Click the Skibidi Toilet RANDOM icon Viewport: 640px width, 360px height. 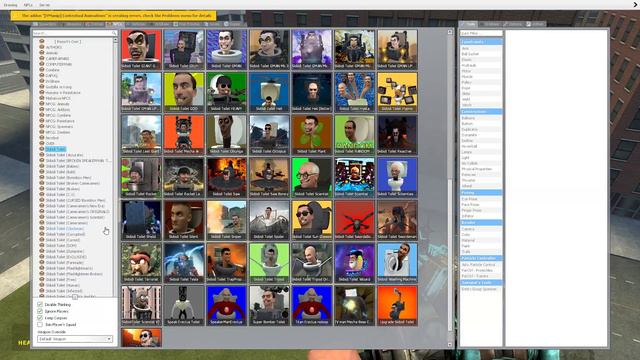[354, 135]
